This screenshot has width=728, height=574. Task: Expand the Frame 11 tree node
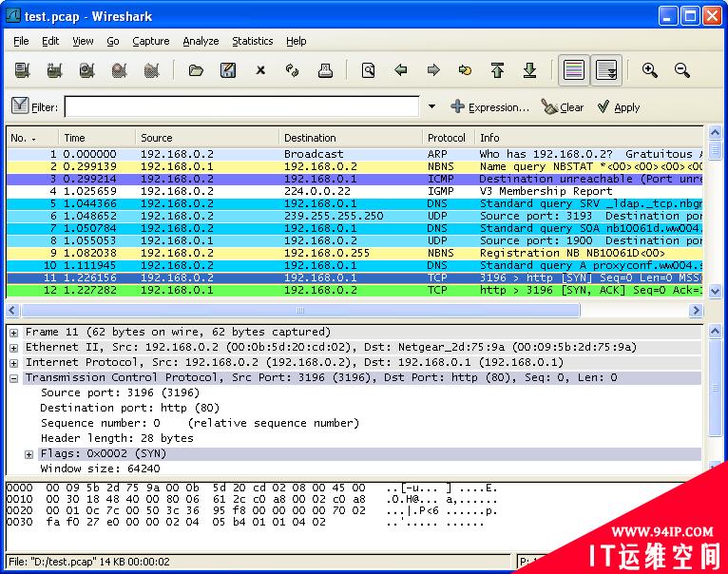coord(14,333)
